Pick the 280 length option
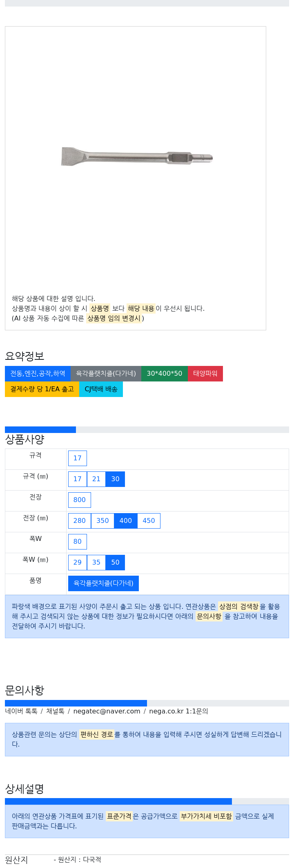Viewport: 294px width, 868px height. click(80, 520)
